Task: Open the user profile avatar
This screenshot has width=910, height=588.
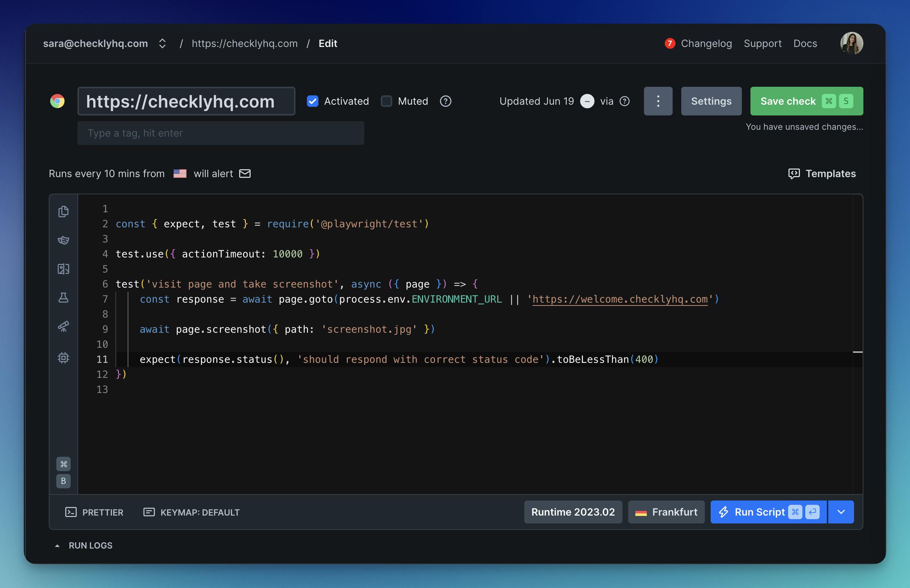Action: (x=852, y=43)
